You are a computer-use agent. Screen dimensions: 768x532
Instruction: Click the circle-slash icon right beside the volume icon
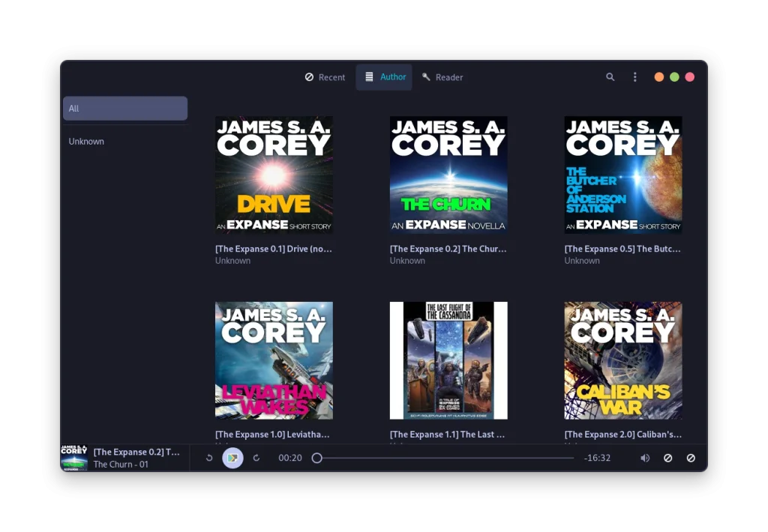click(667, 458)
